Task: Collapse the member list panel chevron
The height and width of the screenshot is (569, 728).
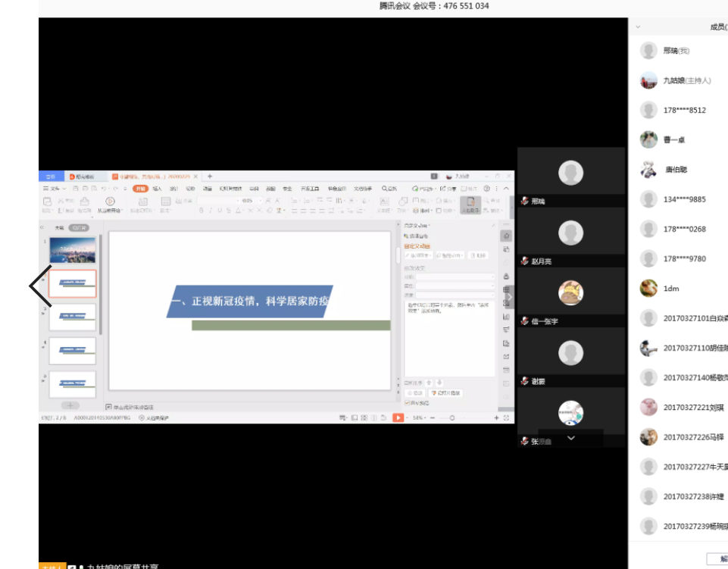Action: [638, 27]
